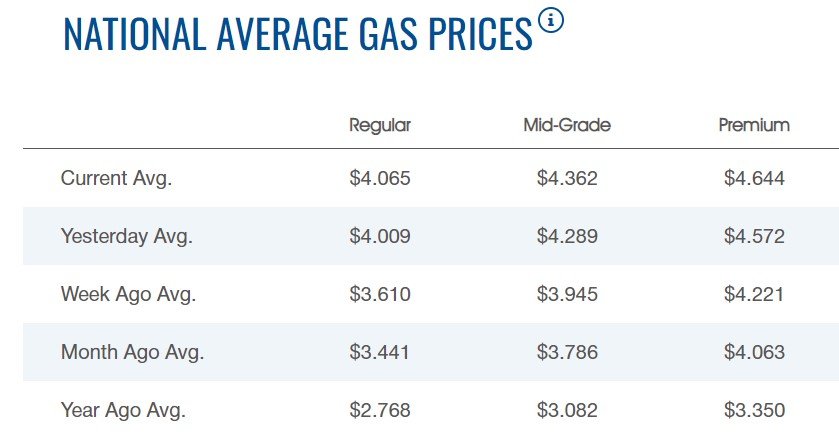Select the Premium column header
Viewport: 839px width, 435px height.
point(754,125)
